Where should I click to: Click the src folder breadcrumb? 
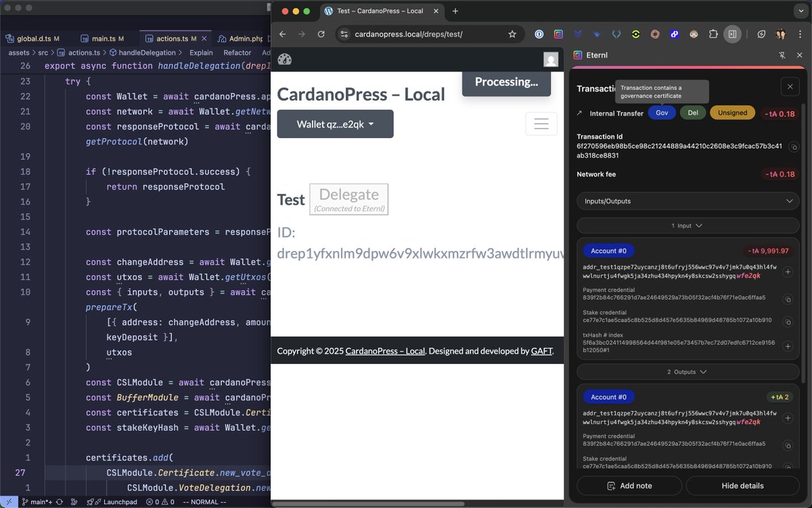[x=43, y=52]
